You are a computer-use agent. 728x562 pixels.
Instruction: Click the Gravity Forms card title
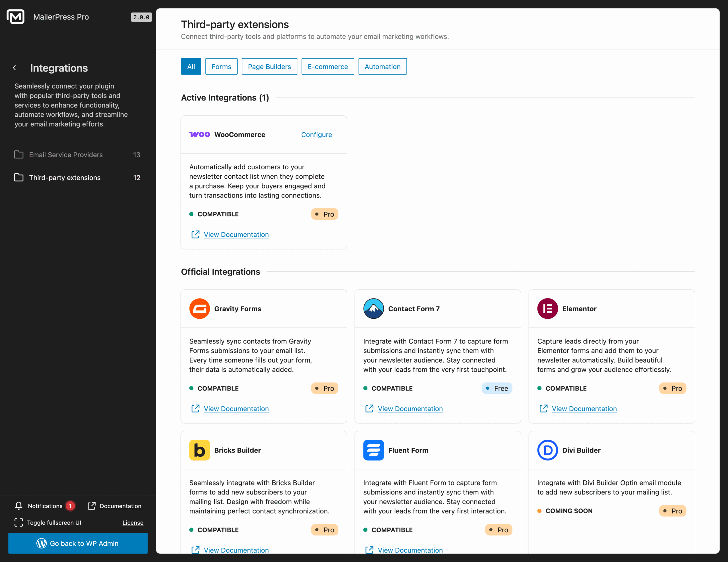[238, 308]
